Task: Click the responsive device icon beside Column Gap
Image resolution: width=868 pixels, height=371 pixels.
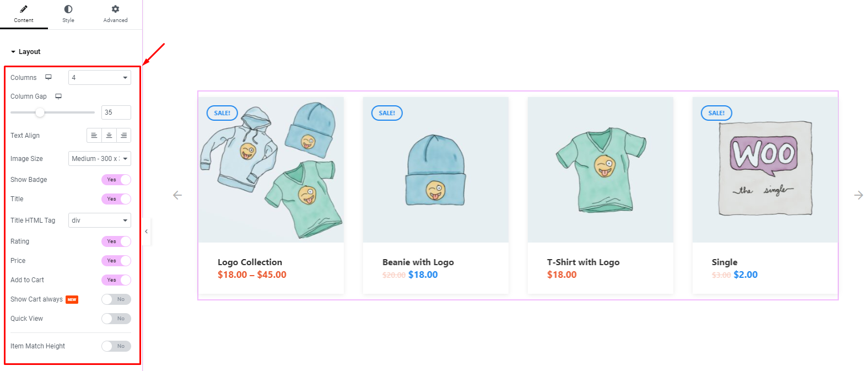Action: [58, 96]
